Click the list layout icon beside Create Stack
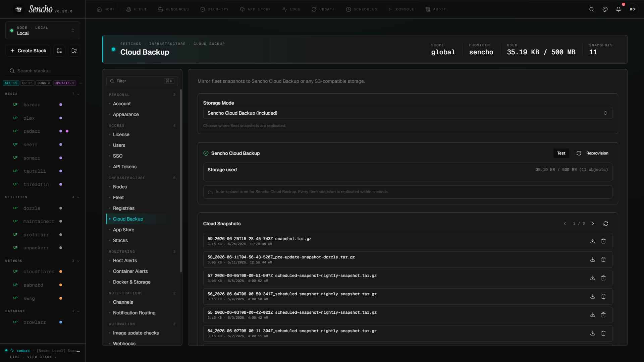 (59, 51)
